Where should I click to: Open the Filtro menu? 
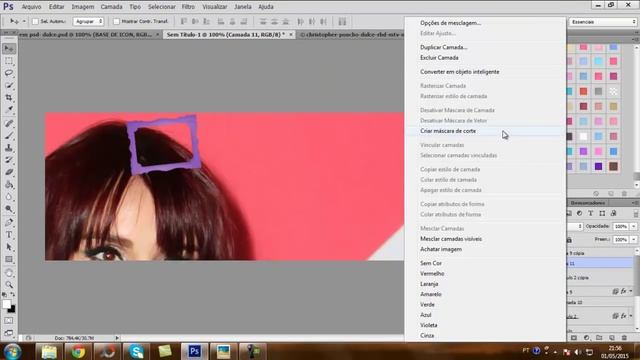[188, 7]
